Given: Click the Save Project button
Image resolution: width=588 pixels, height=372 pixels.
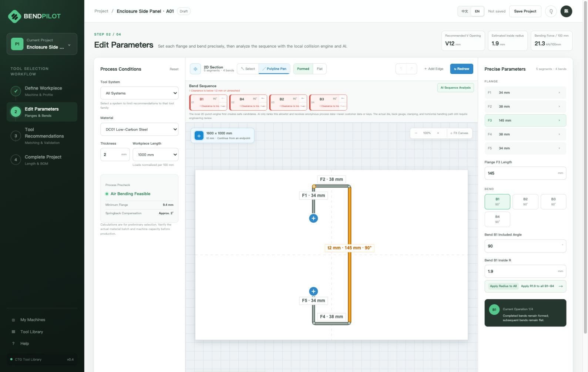Looking at the screenshot, I should pos(525,11).
